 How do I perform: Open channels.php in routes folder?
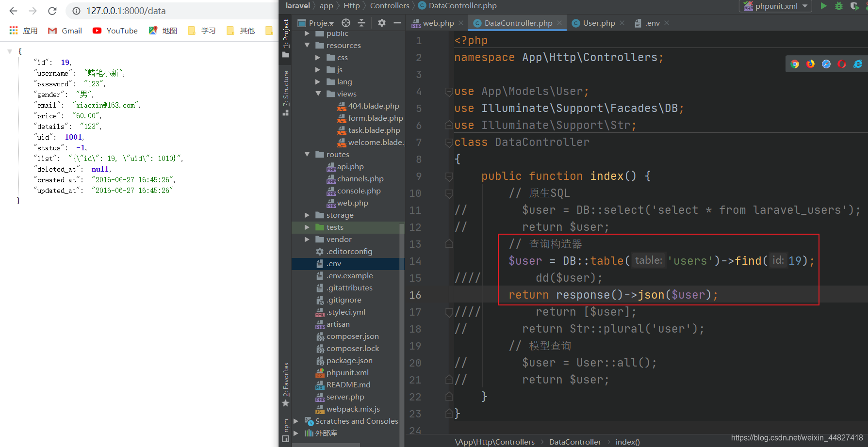(x=355, y=178)
